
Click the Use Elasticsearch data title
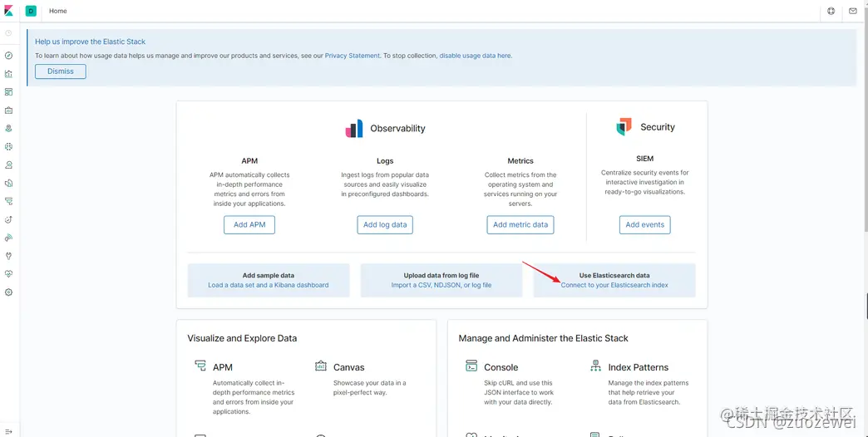[614, 276]
